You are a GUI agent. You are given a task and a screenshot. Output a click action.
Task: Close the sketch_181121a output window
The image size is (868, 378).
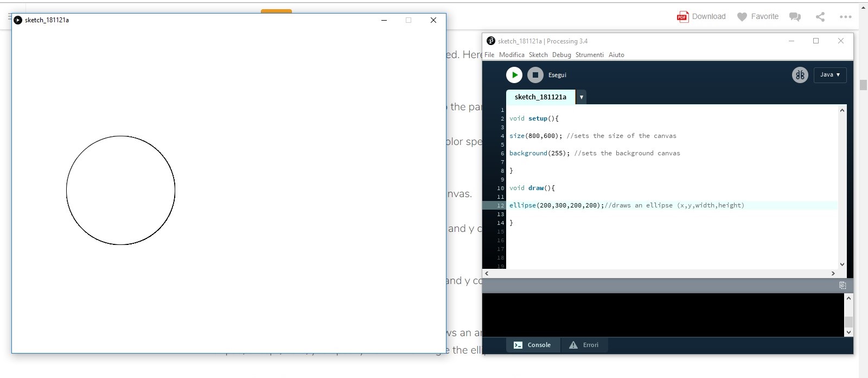pyautogui.click(x=433, y=20)
